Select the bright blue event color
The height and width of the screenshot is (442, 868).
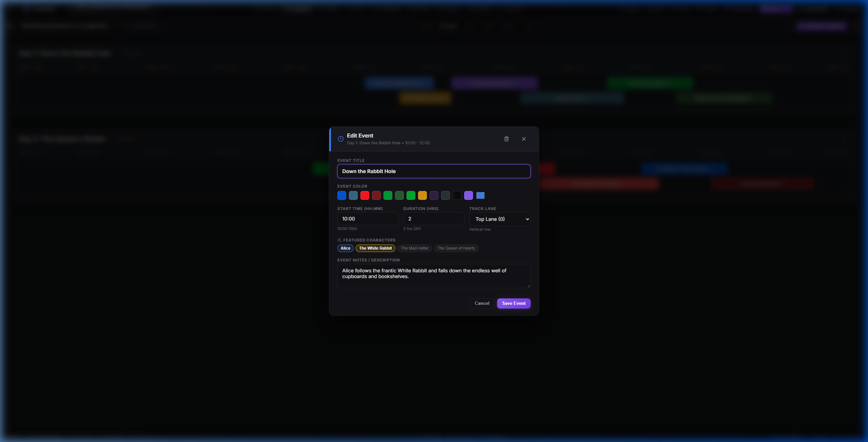click(341, 195)
